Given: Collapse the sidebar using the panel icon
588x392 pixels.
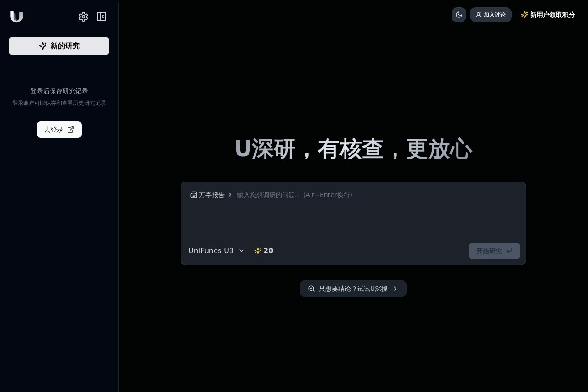Looking at the screenshot, I should pyautogui.click(x=101, y=17).
